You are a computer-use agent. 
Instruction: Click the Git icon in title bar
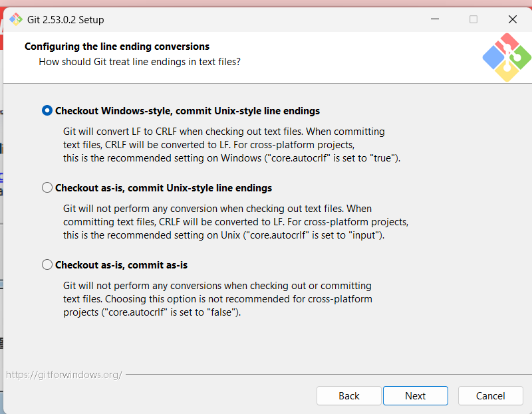coord(15,19)
